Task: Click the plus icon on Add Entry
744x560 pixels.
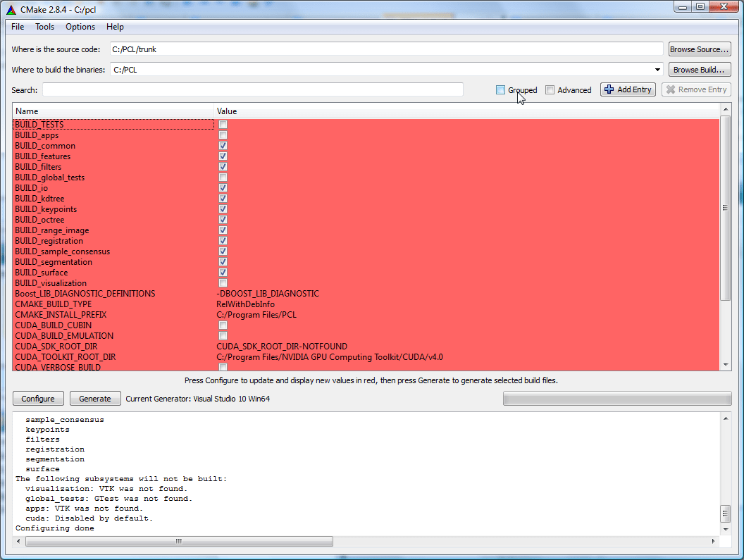Action: point(607,89)
